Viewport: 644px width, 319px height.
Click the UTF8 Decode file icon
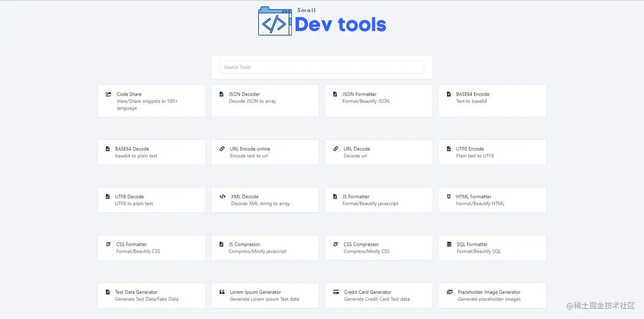(108, 197)
